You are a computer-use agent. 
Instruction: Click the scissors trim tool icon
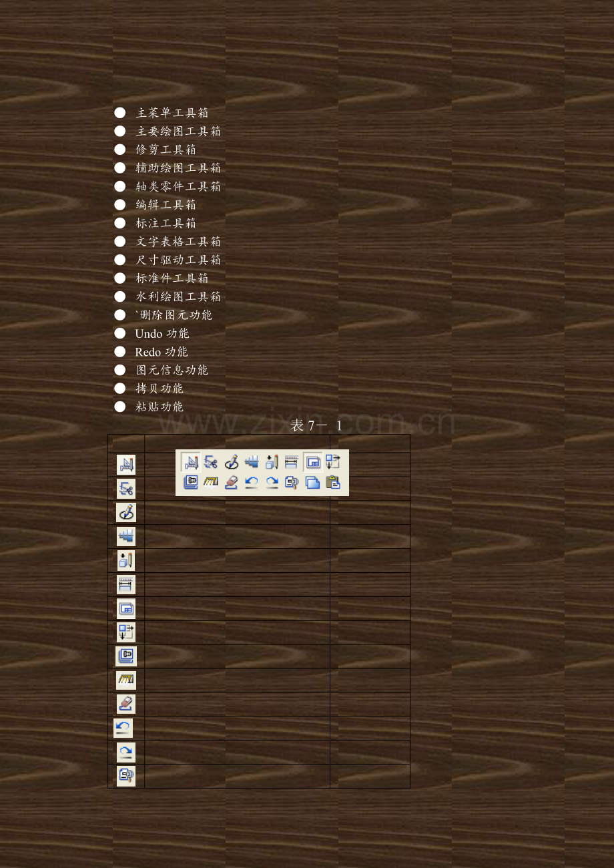pyautogui.click(x=212, y=461)
